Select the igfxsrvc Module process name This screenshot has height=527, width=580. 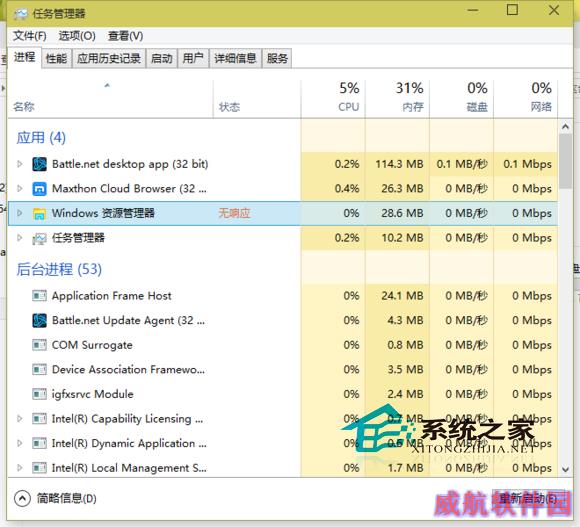click(93, 394)
